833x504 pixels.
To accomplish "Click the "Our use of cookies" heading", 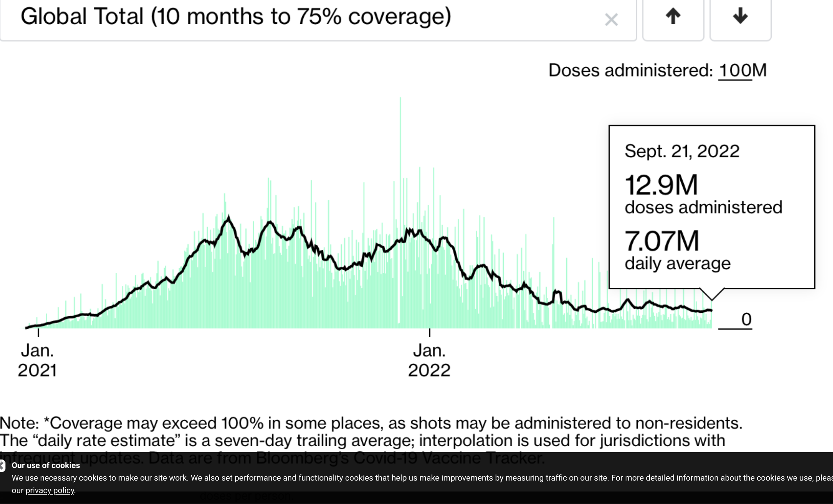I will (x=46, y=465).
